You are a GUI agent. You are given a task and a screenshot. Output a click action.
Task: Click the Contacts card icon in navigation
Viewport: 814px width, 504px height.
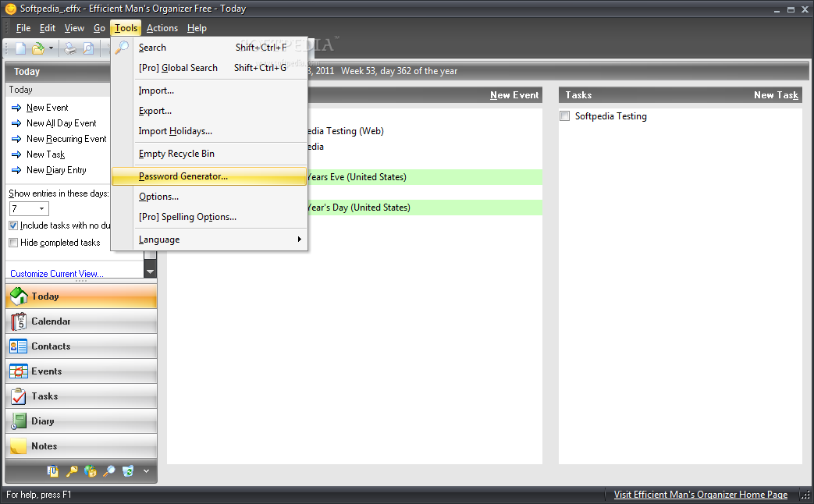click(x=19, y=346)
